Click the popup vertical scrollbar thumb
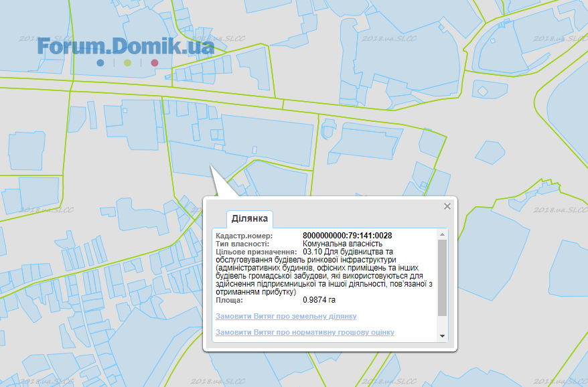 tap(442, 278)
